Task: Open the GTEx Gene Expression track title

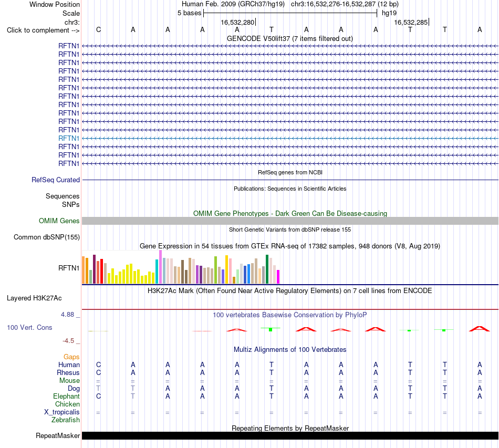Action: tap(290, 246)
